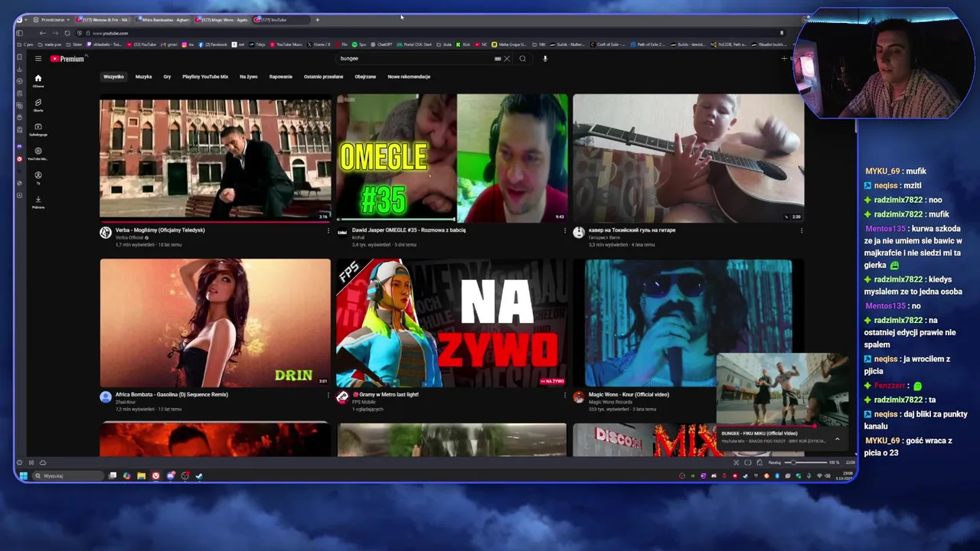980x551 pixels.
Task: Select the 'Rapowanie' filter chip
Action: click(280, 77)
